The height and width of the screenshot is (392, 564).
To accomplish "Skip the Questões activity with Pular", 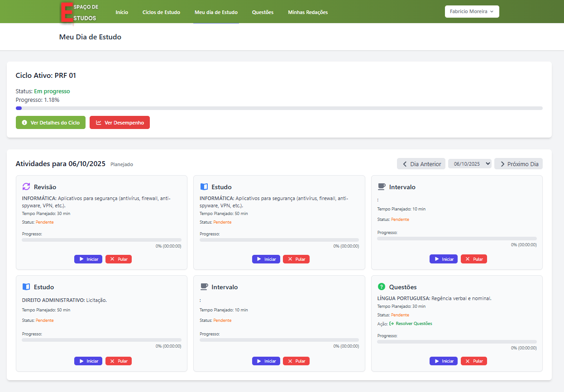I will pos(473,361).
